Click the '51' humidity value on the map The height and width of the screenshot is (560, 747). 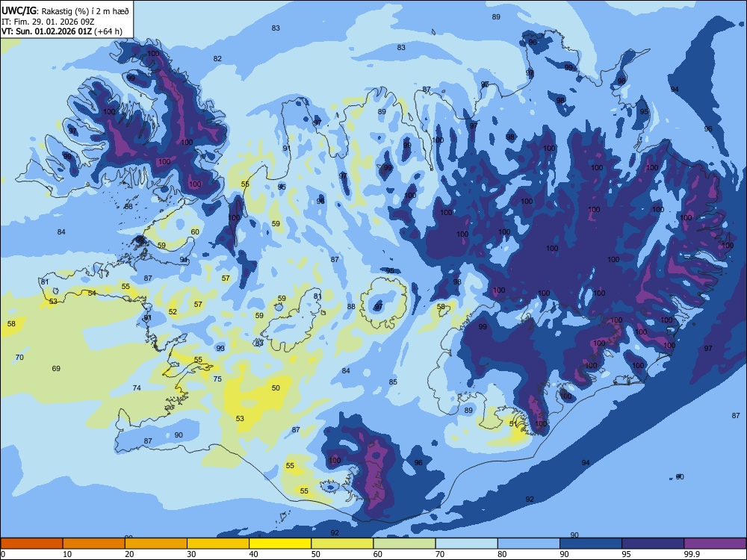point(513,423)
